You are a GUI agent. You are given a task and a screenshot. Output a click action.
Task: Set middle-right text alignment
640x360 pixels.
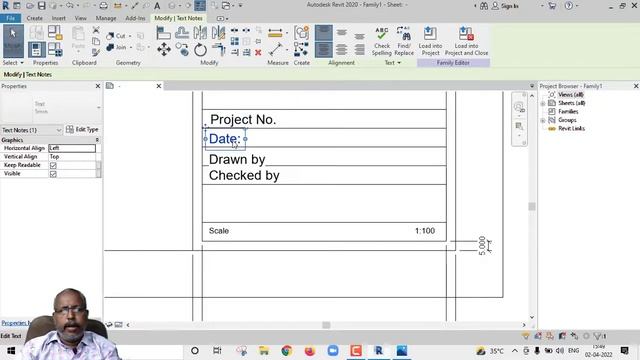[x=360, y=50]
